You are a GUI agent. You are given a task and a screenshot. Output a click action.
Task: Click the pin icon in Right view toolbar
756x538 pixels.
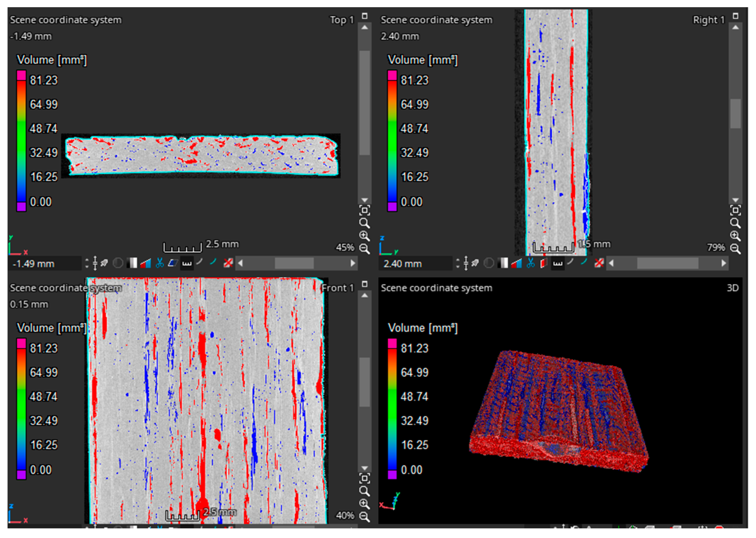(475, 263)
